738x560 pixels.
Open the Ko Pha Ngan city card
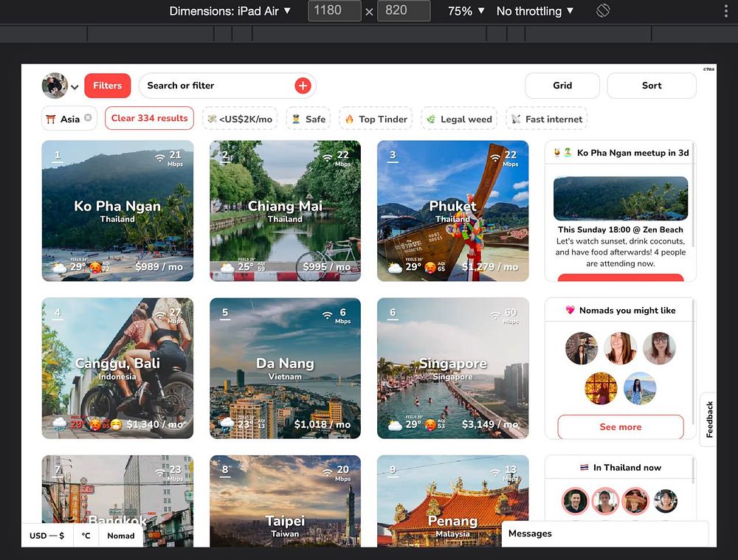point(117,211)
